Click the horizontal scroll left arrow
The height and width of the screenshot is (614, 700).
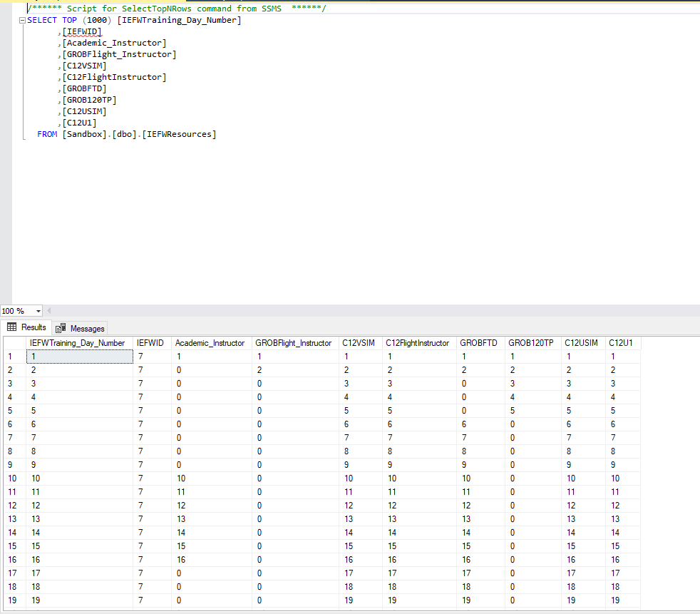click(x=48, y=310)
